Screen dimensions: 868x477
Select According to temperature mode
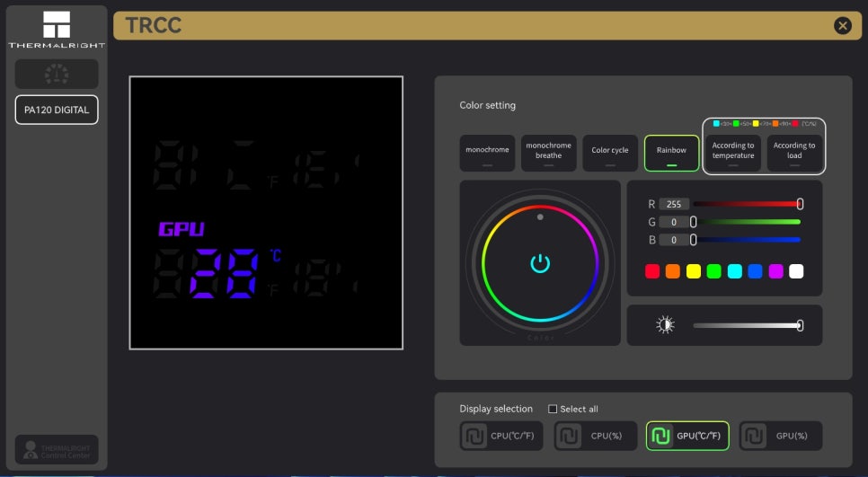(733, 152)
